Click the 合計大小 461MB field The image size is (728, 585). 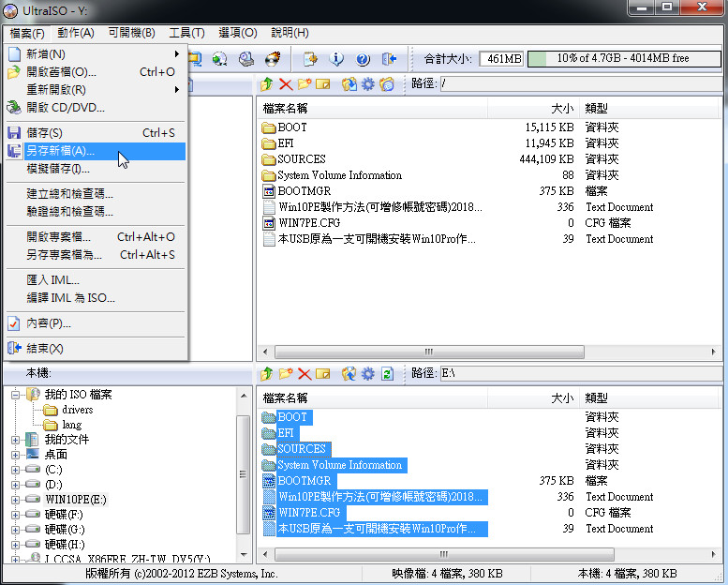pyautogui.click(x=501, y=58)
